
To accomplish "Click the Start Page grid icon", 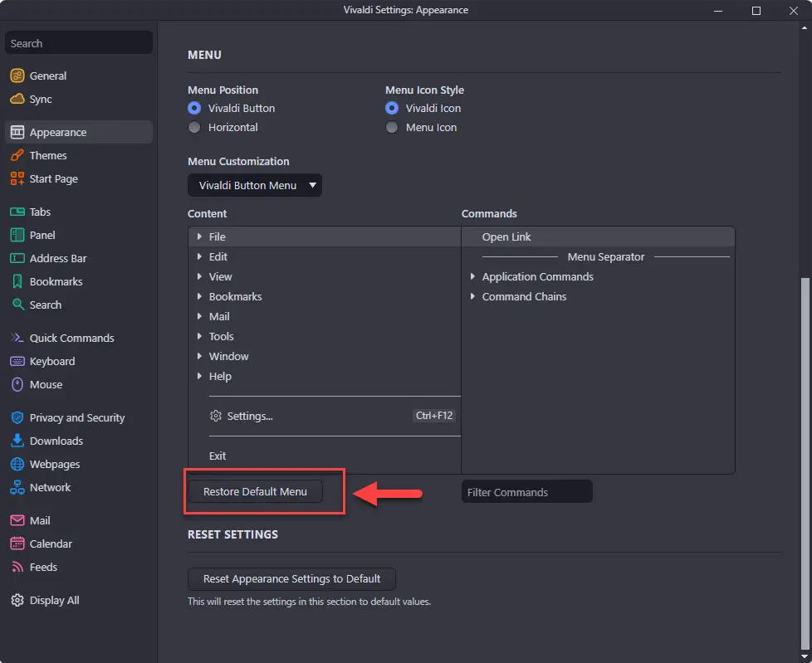I will point(17,178).
